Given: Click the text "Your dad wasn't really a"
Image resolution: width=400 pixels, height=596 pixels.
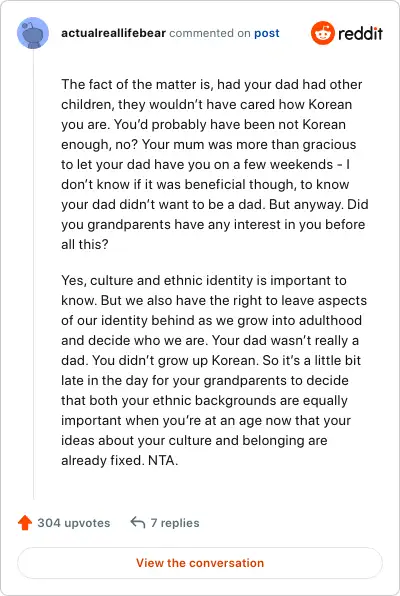Looking at the screenshot, I should (285, 340).
